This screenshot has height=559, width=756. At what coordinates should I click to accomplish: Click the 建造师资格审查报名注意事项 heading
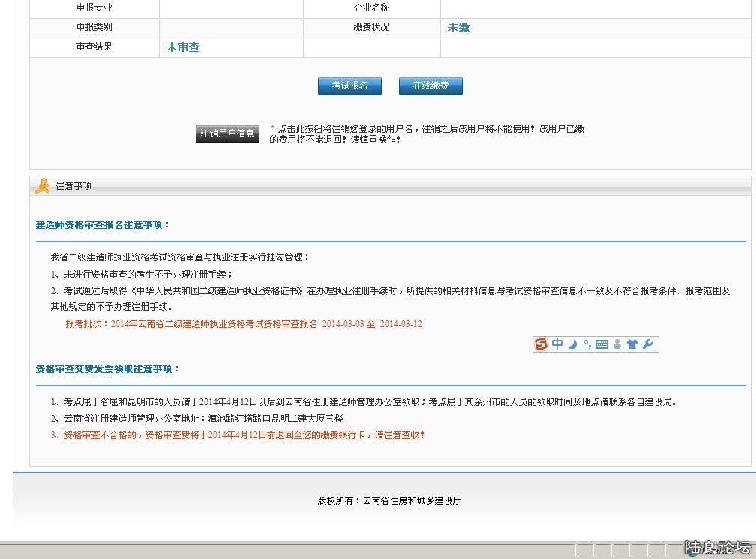[x=103, y=225]
